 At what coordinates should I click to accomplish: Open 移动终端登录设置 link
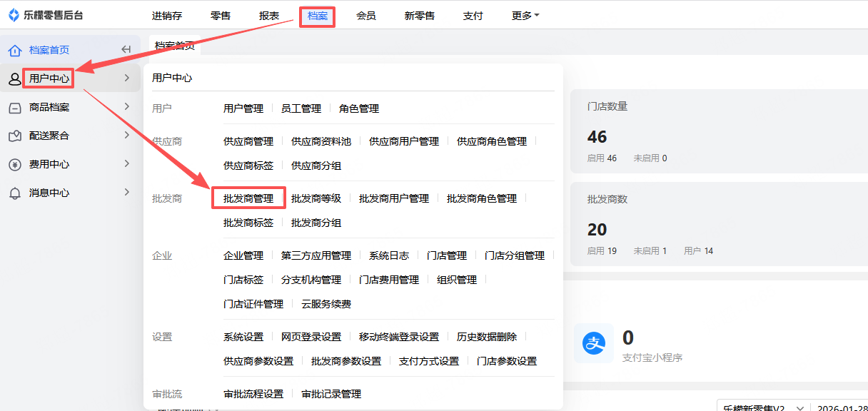[x=399, y=337]
